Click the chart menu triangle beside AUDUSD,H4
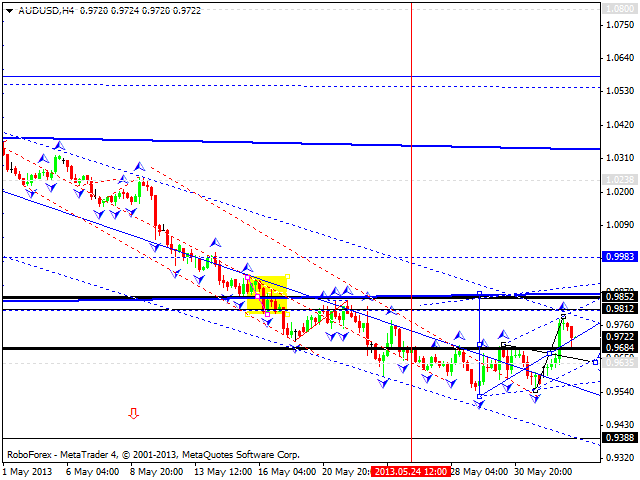The image size is (640, 480). click(9, 11)
